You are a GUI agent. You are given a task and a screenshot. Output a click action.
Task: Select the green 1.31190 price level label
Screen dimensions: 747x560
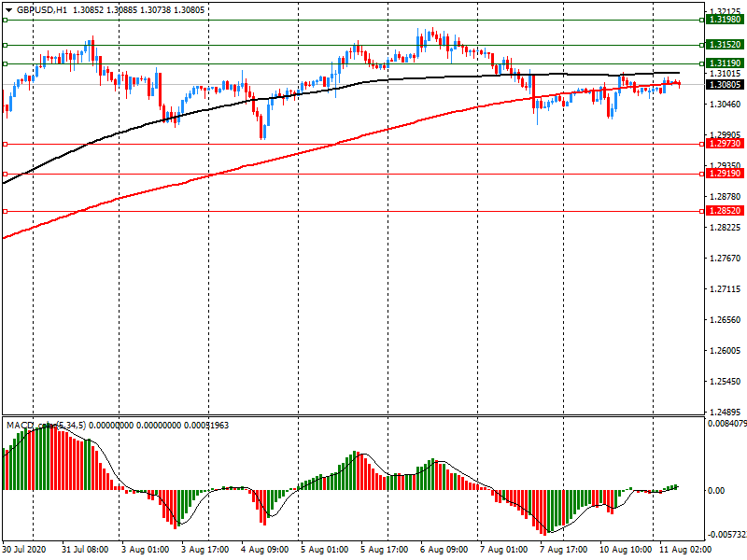726,63
